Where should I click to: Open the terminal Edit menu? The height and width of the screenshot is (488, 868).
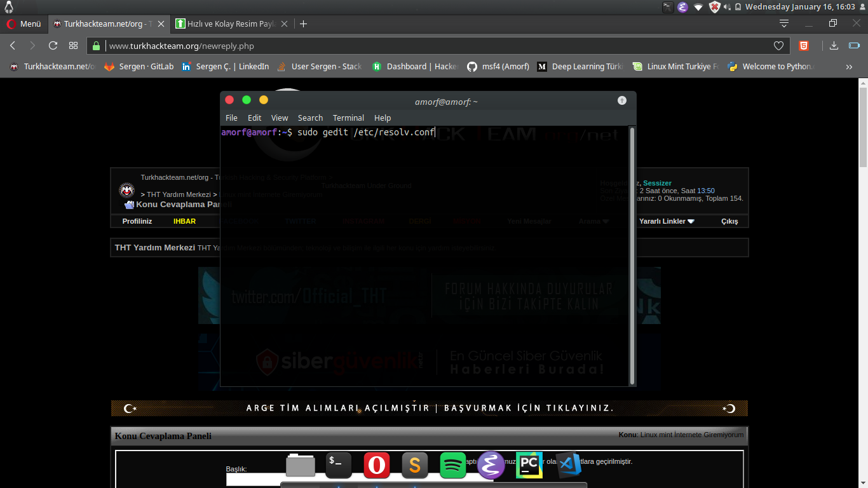tap(254, 118)
